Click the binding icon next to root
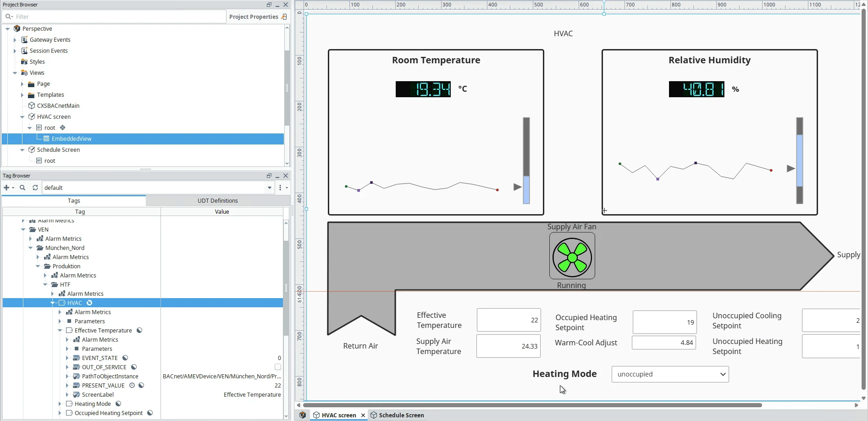Screen dimensions: 868x421 click(63, 128)
